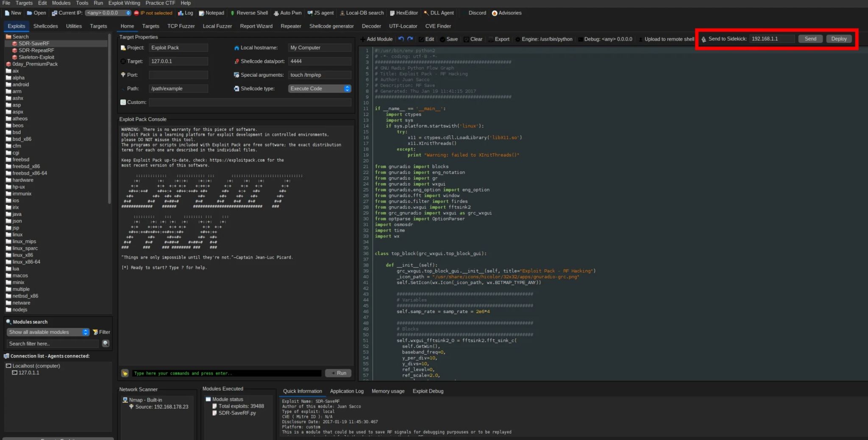Screen dimensions: 868x440
Task: Expand the Show all available modules dropdown
Action: [x=48, y=332]
